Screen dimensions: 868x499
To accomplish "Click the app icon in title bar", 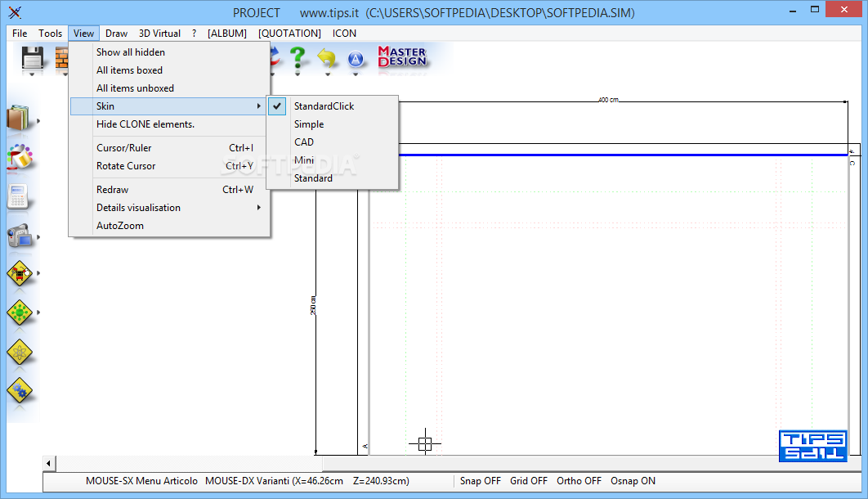I will click(15, 12).
